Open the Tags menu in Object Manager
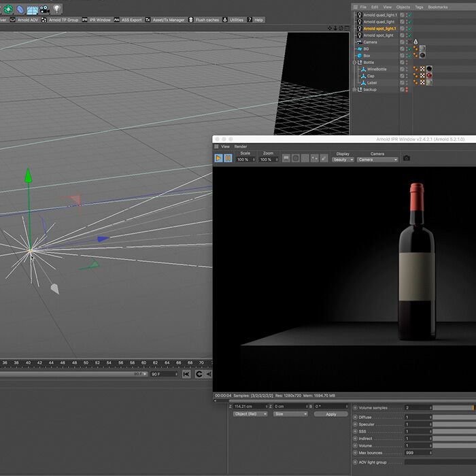Image resolution: width=476 pixels, height=476 pixels. (419, 7)
